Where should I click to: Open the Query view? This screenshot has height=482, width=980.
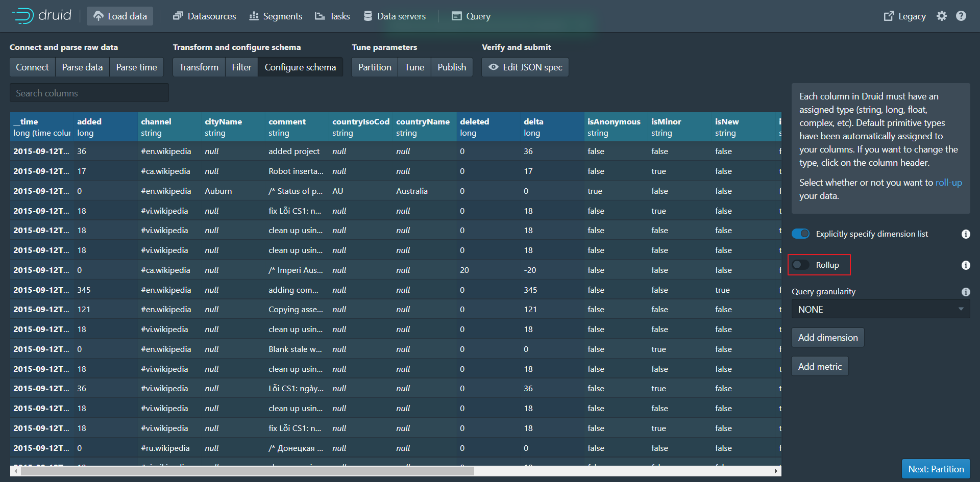click(x=471, y=16)
